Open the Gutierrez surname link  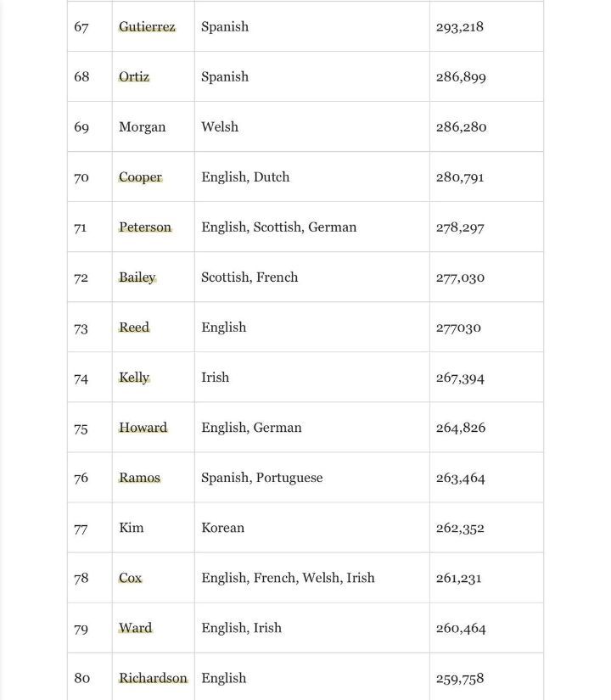tap(147, 27)
